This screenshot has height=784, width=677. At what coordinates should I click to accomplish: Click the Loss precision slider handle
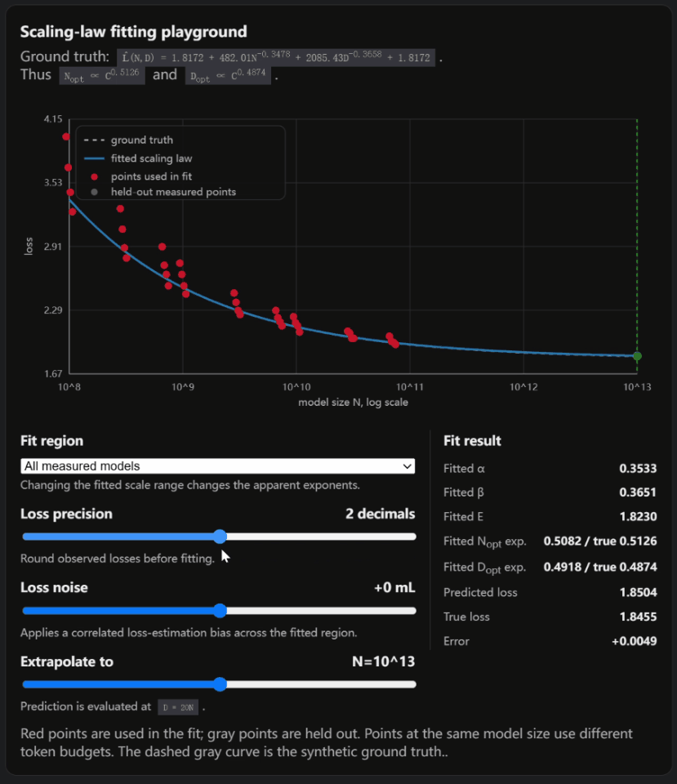pyautogui.click(x=220, y=537)
